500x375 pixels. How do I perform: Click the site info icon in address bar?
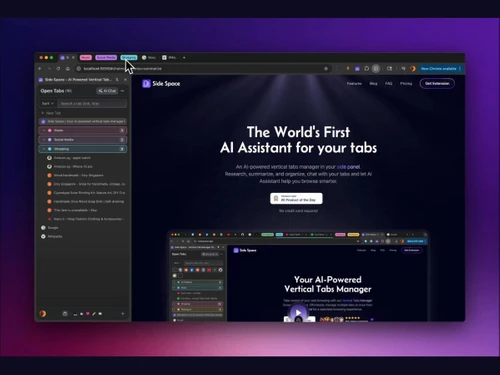79,69
